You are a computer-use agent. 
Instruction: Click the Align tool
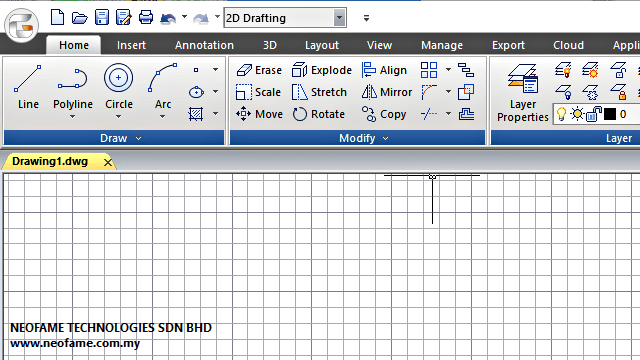pos(384,70)
